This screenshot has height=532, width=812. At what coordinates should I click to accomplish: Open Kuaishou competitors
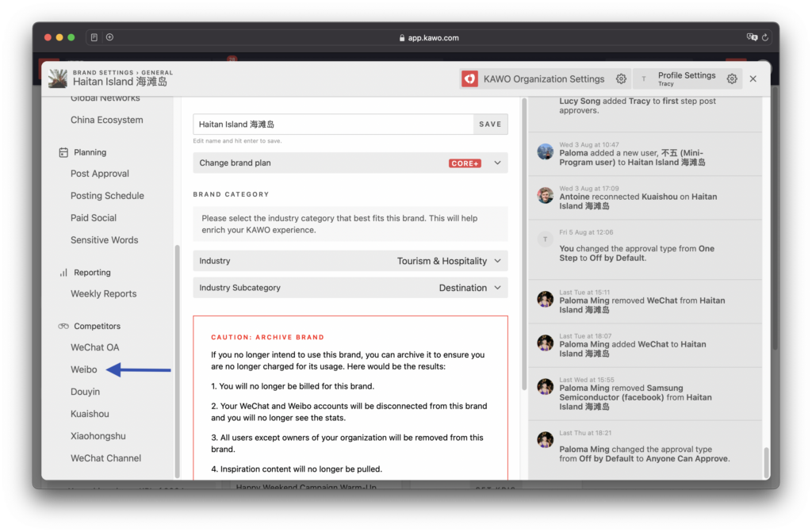[x=90, y=414]
